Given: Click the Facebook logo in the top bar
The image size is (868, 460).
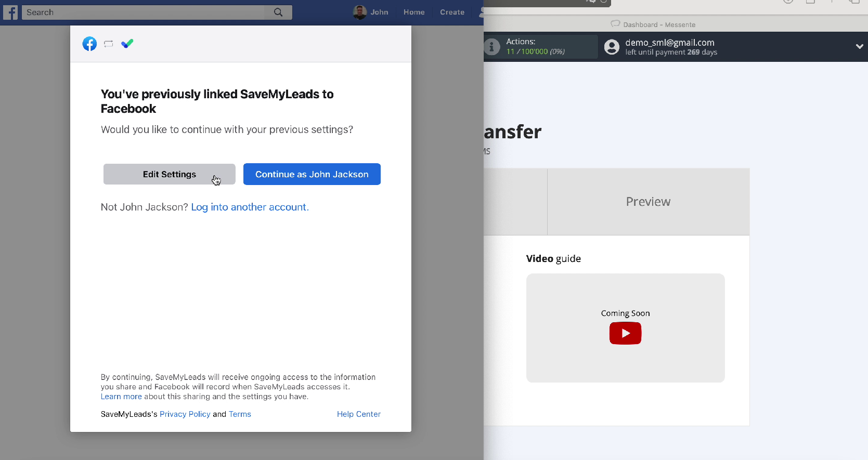Looking at the screenshot, I should coord(10,12).
